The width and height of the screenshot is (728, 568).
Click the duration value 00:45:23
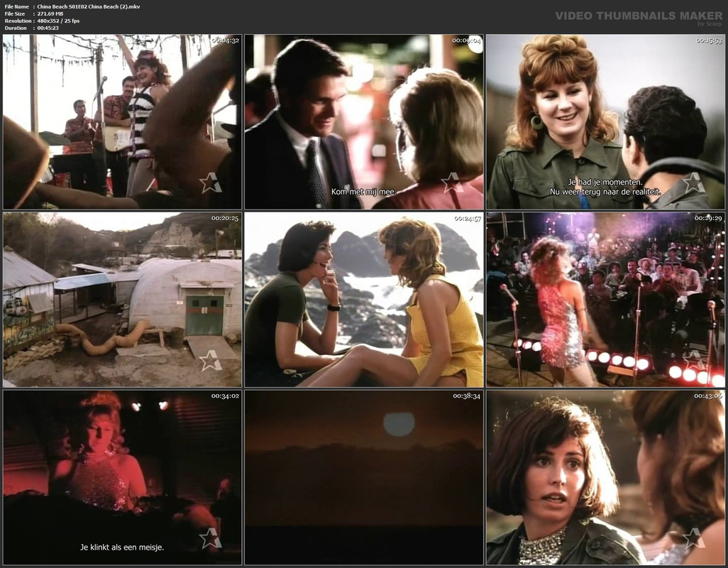(48, 28)
